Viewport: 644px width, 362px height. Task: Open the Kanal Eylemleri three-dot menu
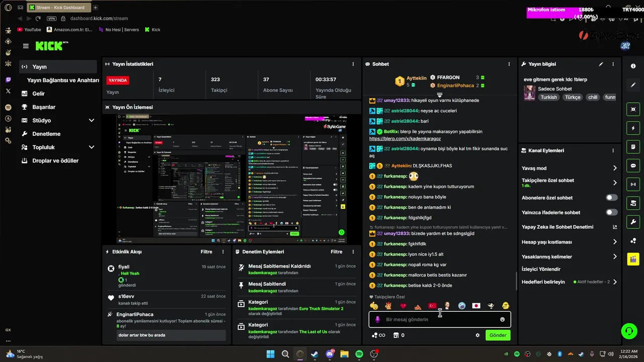(x=613, y=150)
